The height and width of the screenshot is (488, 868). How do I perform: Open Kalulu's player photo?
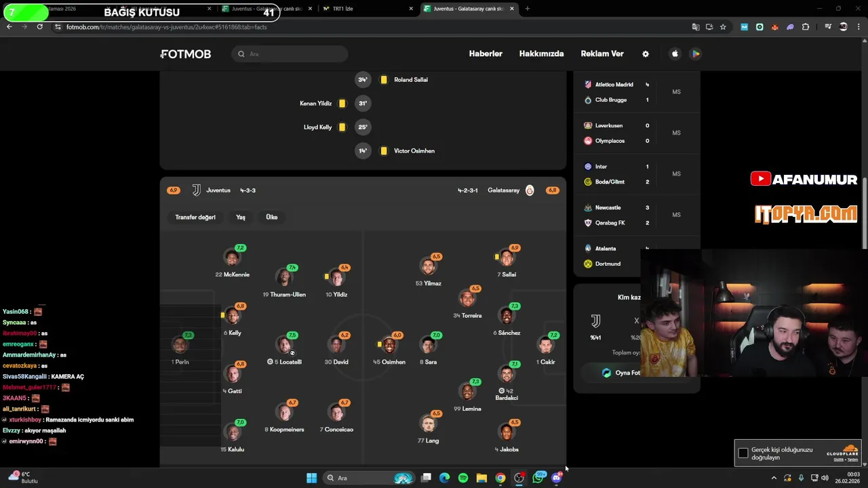click(233, 432)
